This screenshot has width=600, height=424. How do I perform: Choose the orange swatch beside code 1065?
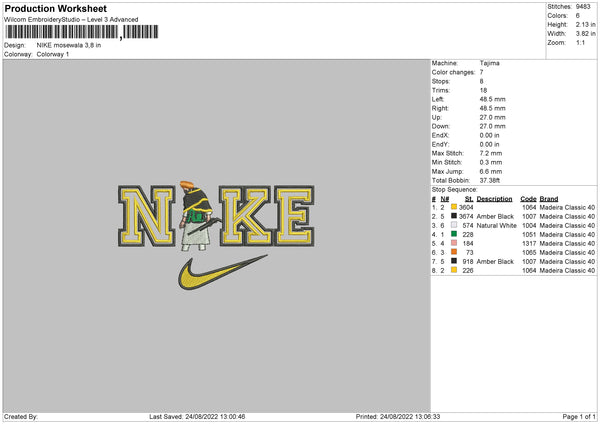[454, 252]
